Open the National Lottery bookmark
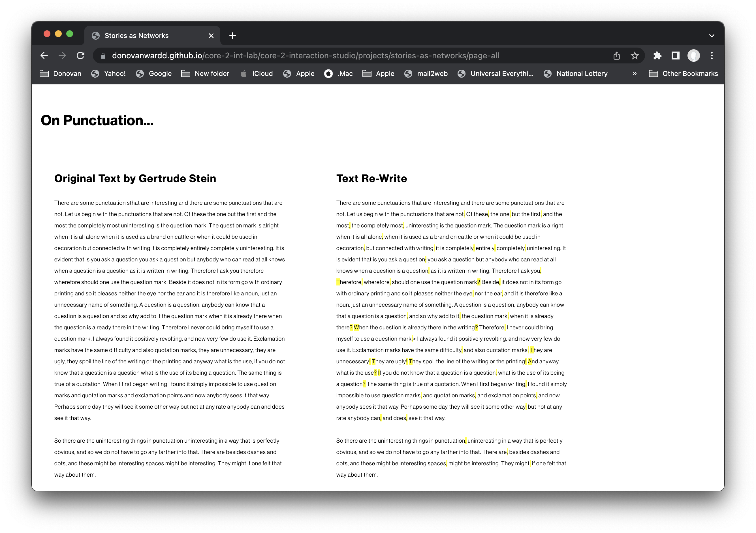The height and width of the screenshot is (533, 756). point(576,73)
